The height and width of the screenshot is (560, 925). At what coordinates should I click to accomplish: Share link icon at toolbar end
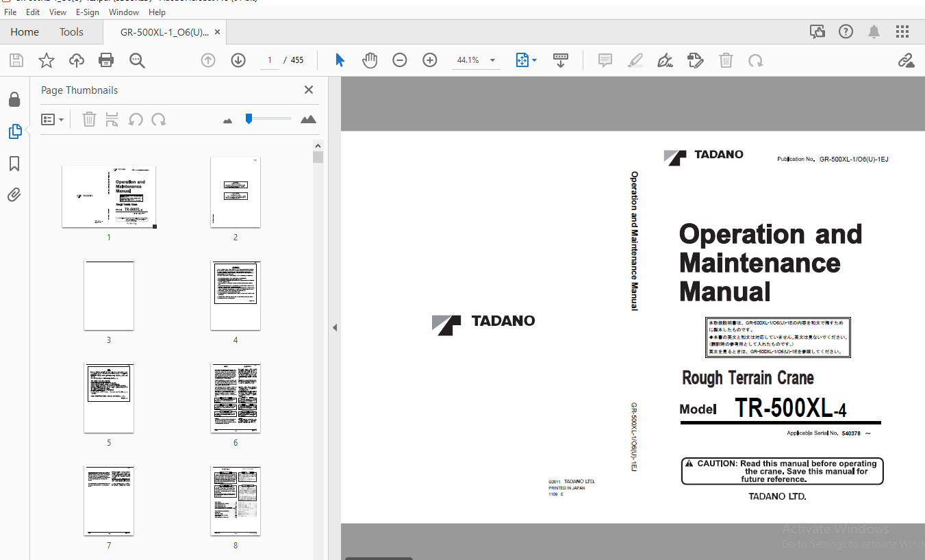point(907,60)
